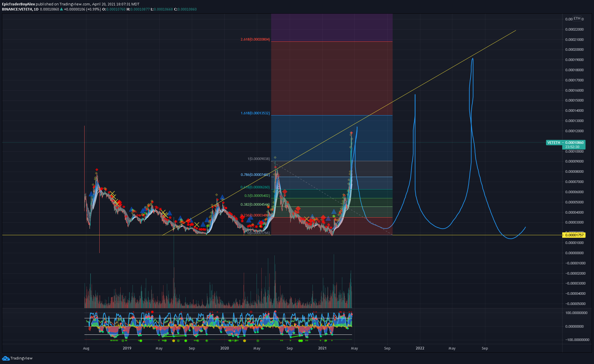
Task: Click the 1(0.00009038) Fibonacci label
Action: point(259,159)
